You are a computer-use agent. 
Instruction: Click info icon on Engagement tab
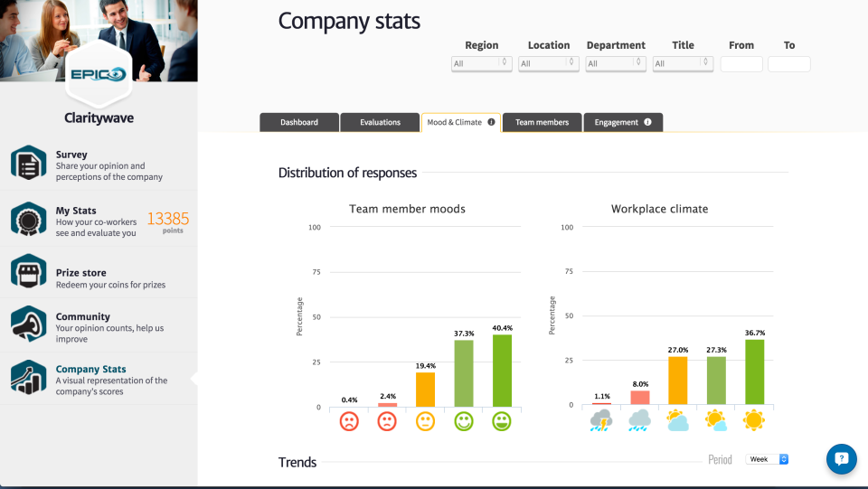pos(647,122)
